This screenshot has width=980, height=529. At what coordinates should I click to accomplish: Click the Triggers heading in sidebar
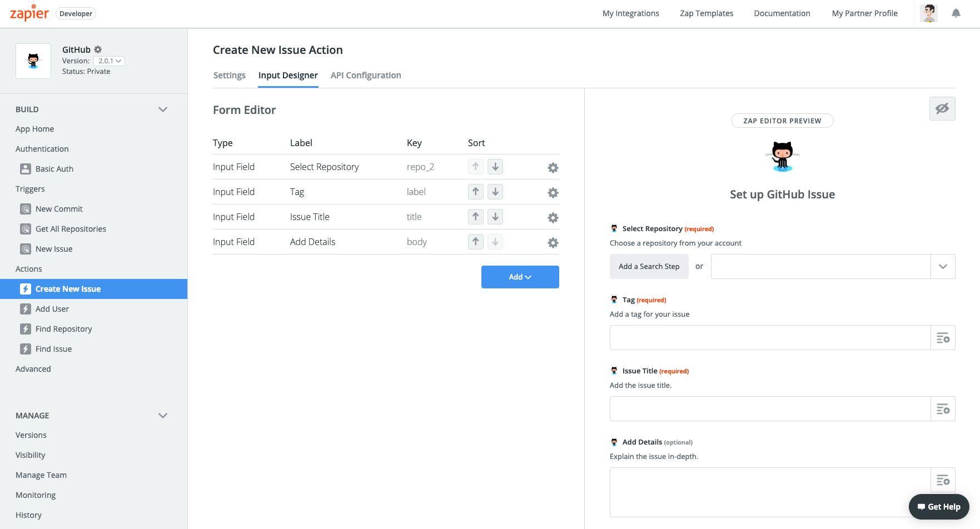[x=30, y=189]
